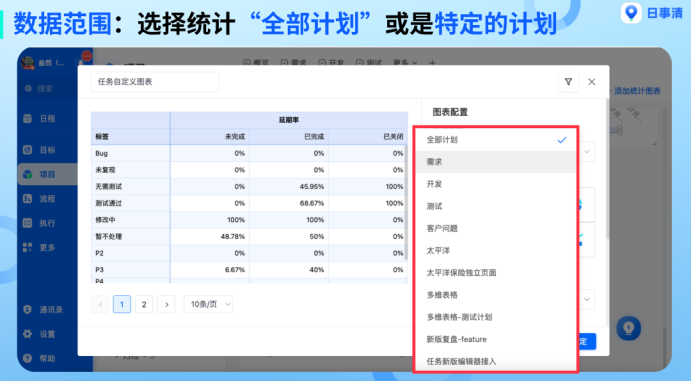Screen dimensions: 692x381
Task: Open the 流程 workflow sidebar icon
Action: [27, 199]
